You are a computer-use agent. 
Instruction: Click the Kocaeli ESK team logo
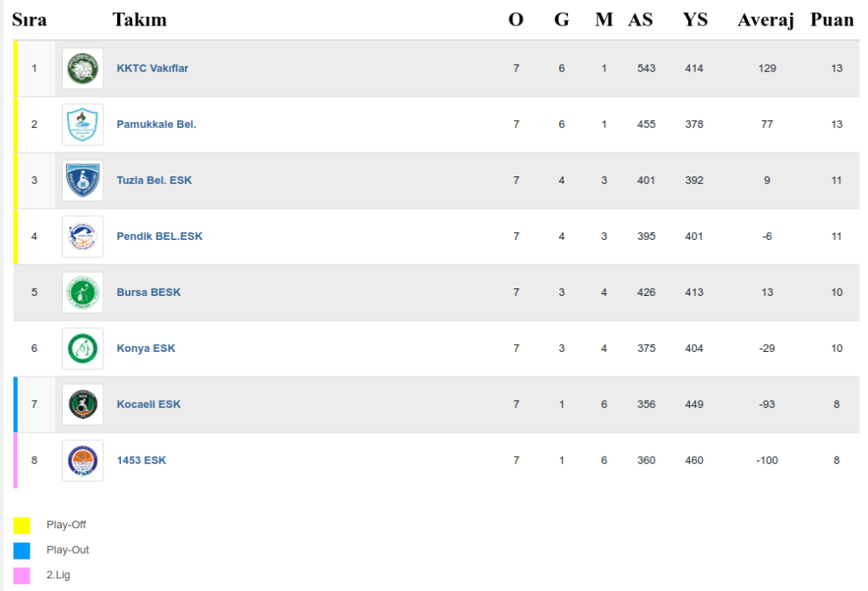point(83,404)
